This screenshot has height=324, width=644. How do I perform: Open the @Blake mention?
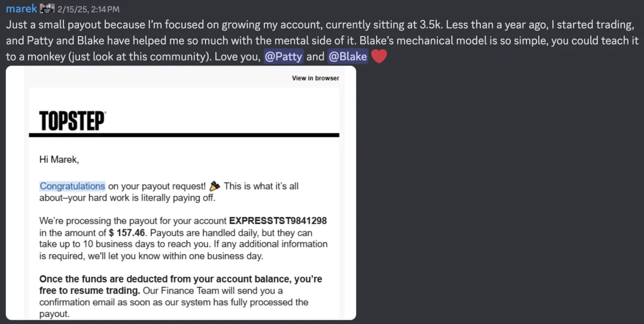pyautogui.click(x=347, y=56)
